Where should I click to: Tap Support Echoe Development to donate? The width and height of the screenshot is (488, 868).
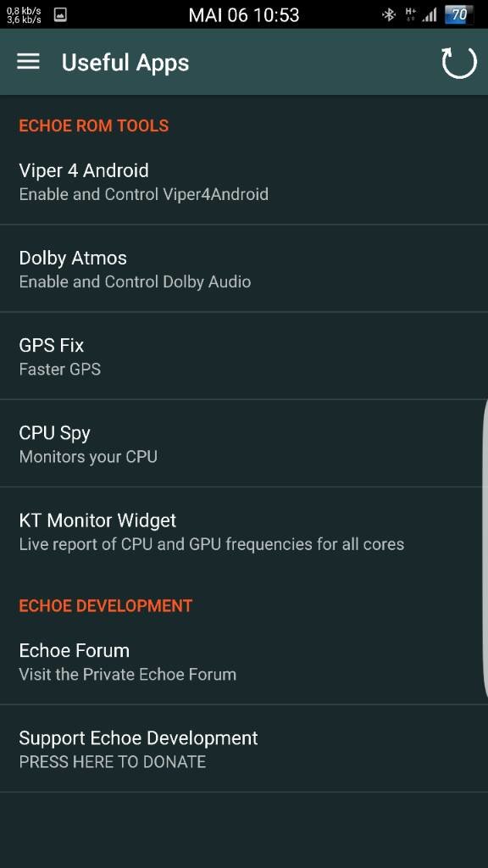coord(244,748)
